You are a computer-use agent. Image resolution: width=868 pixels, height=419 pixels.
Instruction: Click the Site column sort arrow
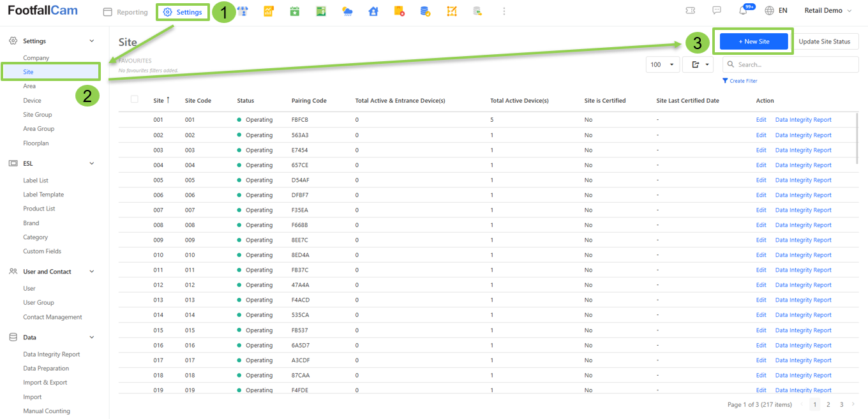point(168,100)
